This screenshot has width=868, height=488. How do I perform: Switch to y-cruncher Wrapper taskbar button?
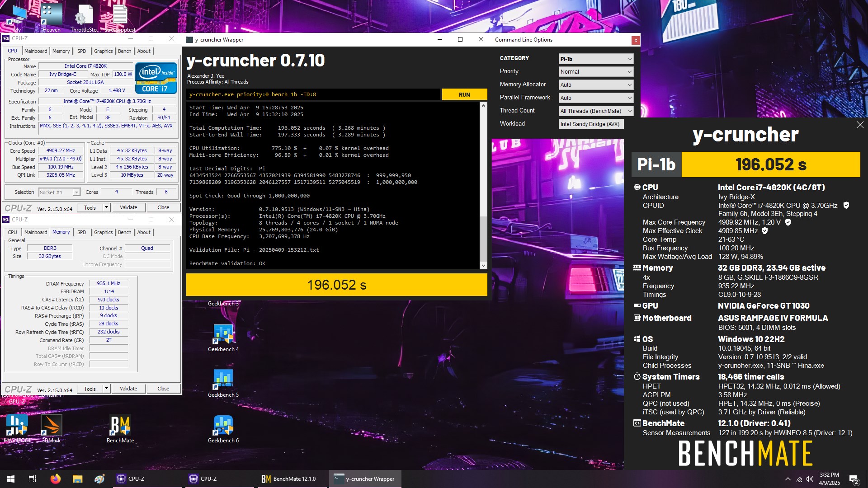(364, 479)
